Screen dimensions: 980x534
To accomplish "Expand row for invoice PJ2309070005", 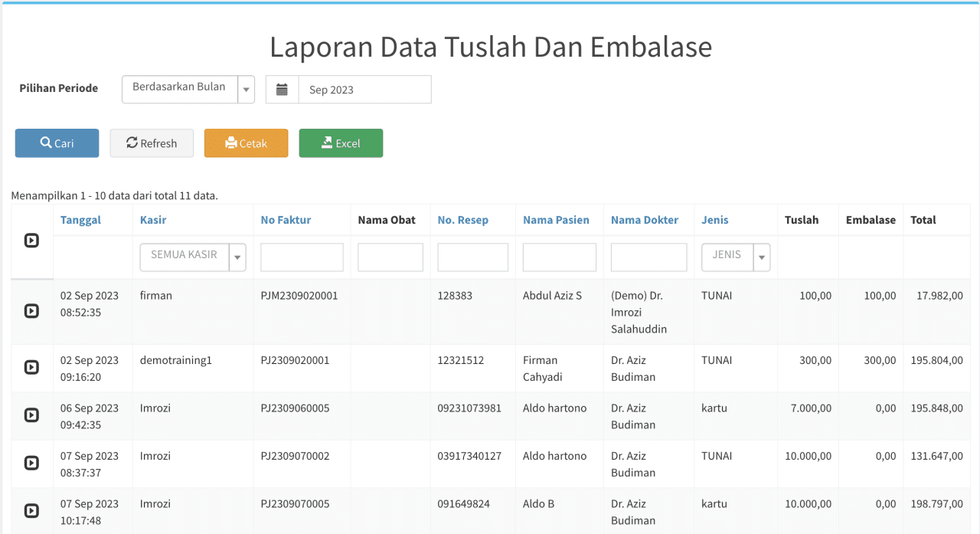I will (31, 511).
